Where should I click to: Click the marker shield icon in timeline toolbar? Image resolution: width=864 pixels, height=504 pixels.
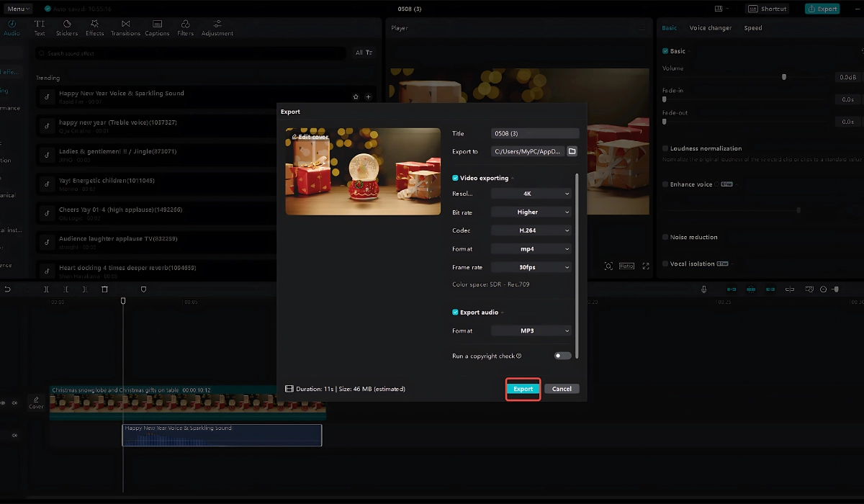coord(143,289)
